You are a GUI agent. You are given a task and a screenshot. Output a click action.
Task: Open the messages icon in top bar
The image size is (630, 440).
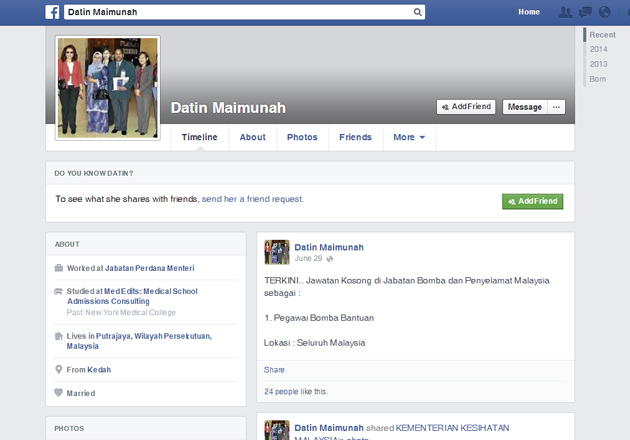click(585, 12)
